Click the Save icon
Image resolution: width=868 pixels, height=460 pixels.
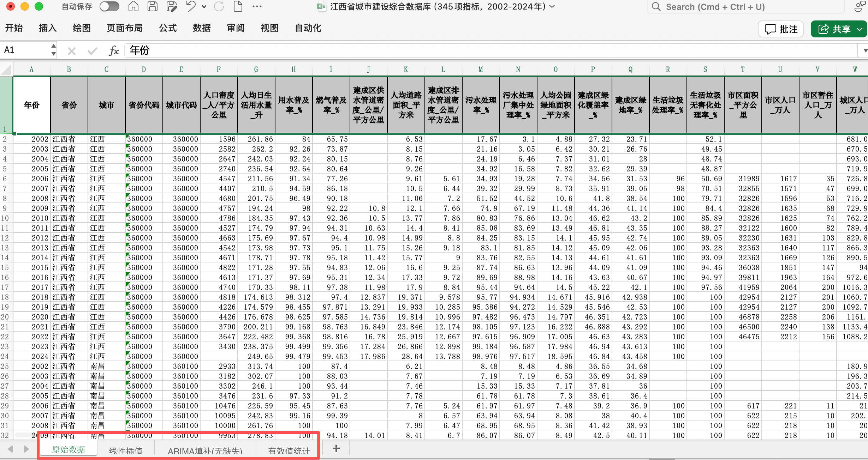(x=153, y=6)
